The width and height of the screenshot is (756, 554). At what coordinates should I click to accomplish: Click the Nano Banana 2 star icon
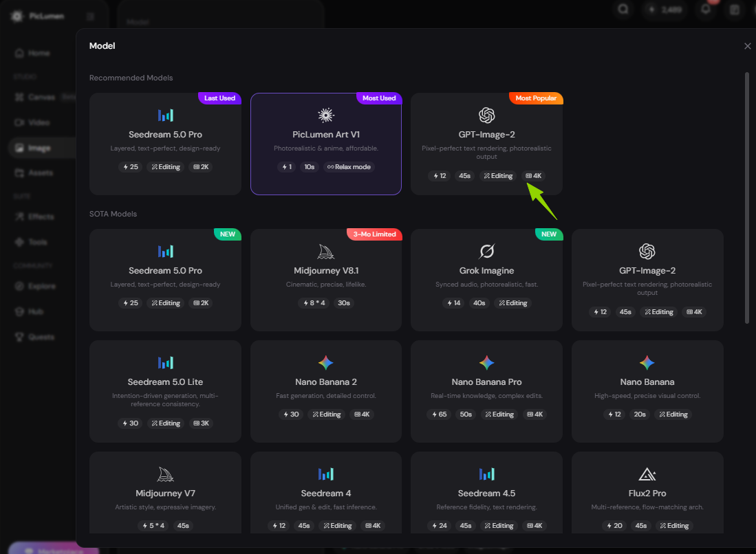tap(326, 363)
